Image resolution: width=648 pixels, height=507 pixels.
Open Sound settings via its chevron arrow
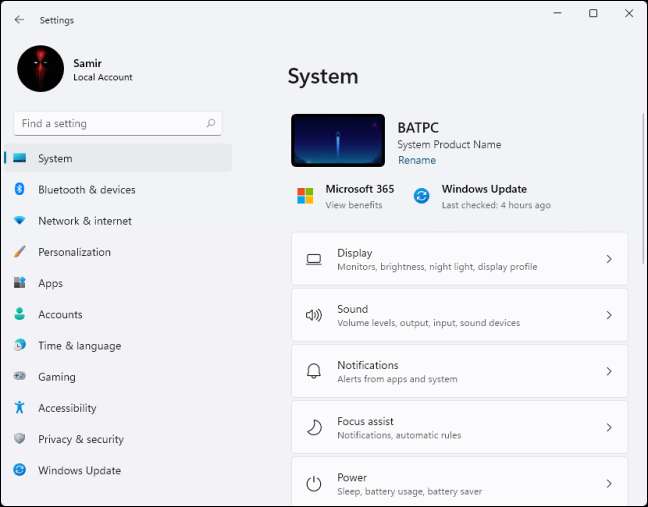(x=609, y=315)
